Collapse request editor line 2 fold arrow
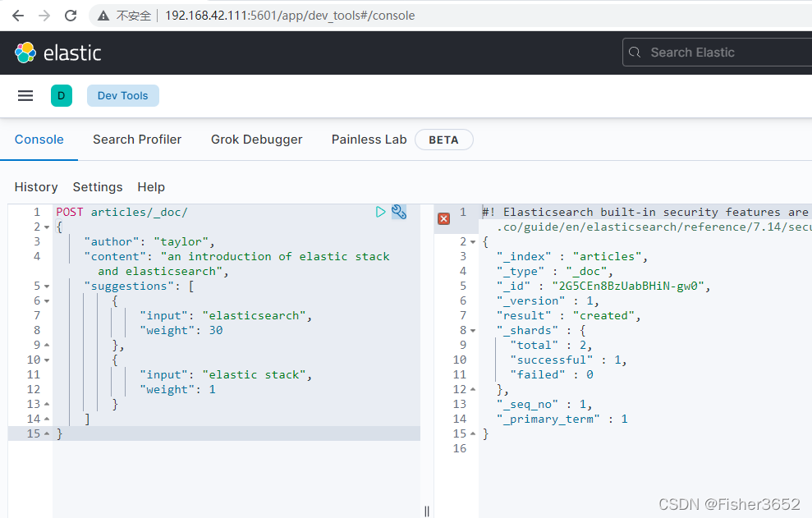This screenshot has width=812, height=518. pyautogui.click(x=47, y=227)
